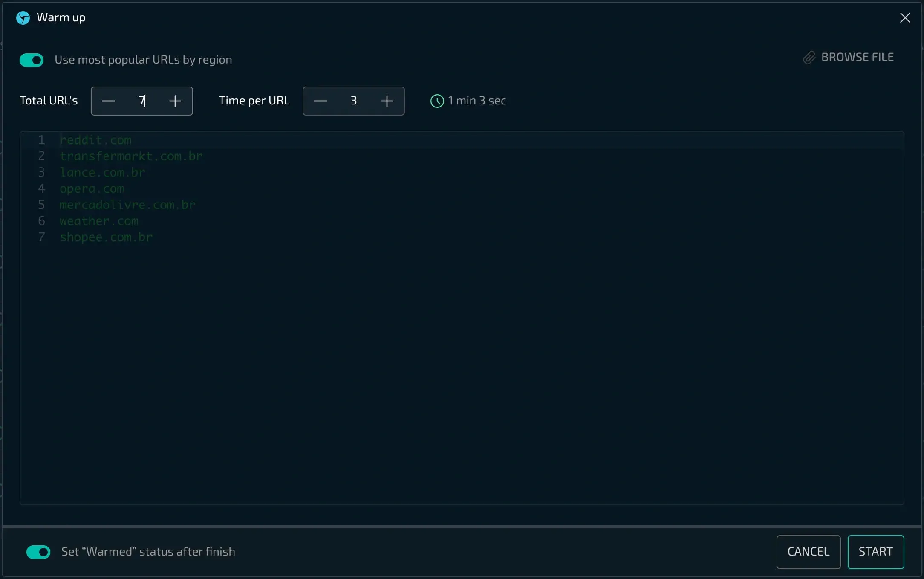
Task: Select the transfermarkt.com.br line
Action: tap(131, 156)
